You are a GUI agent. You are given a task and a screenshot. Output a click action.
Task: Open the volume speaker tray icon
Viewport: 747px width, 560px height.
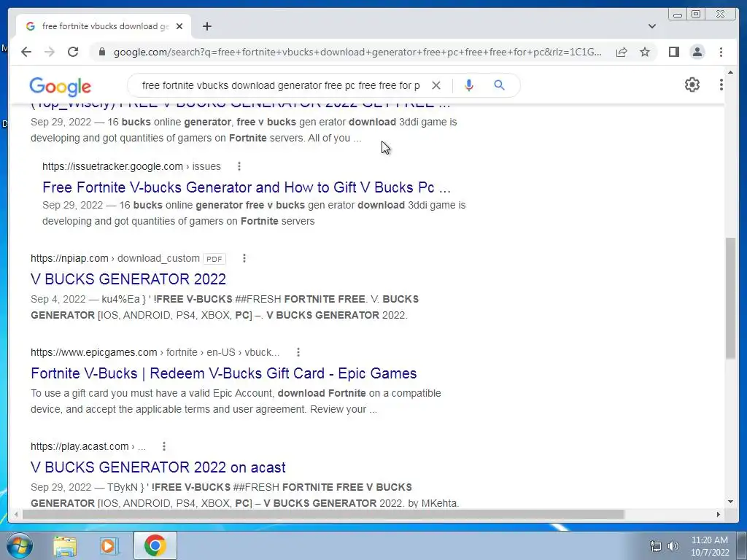673,546
